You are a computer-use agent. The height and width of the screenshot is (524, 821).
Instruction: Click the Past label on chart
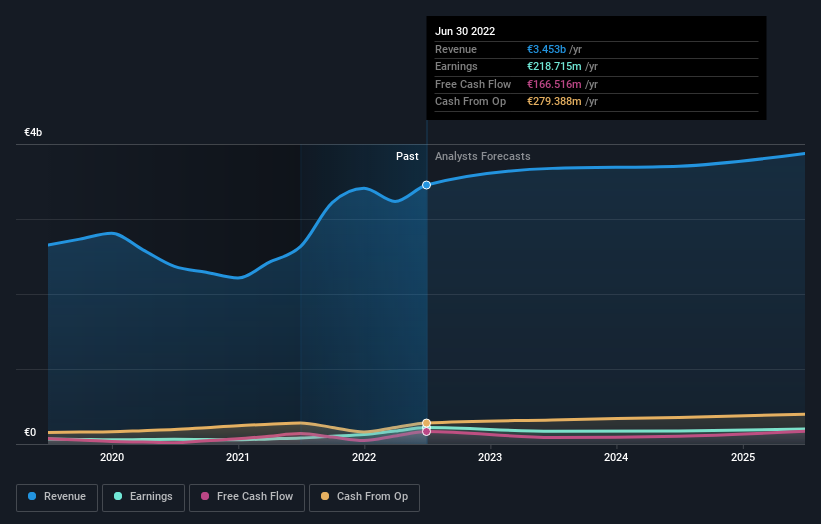(x=407, y=156)
